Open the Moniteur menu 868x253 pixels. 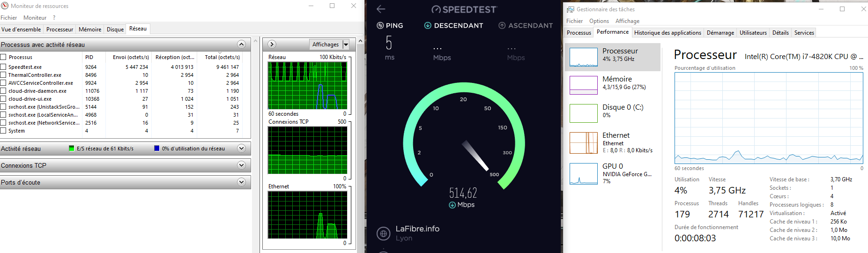(35, 18)
